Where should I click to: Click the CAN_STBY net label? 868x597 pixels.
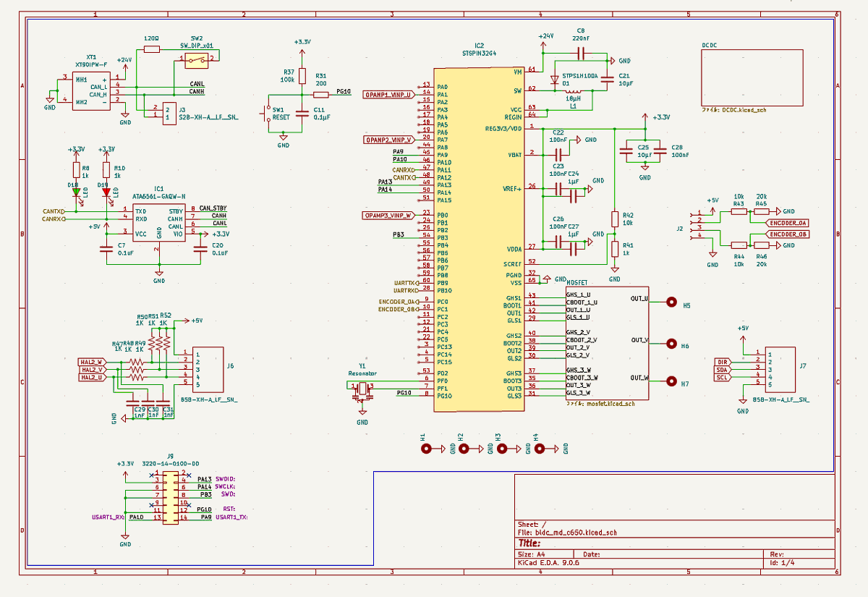pos(213,208)
